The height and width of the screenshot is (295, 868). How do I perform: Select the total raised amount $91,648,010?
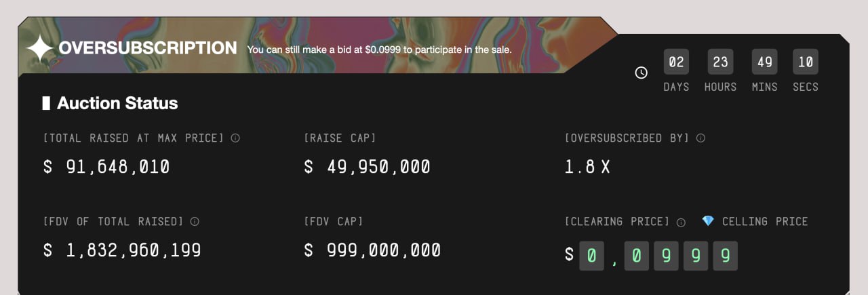coord(106,167)
